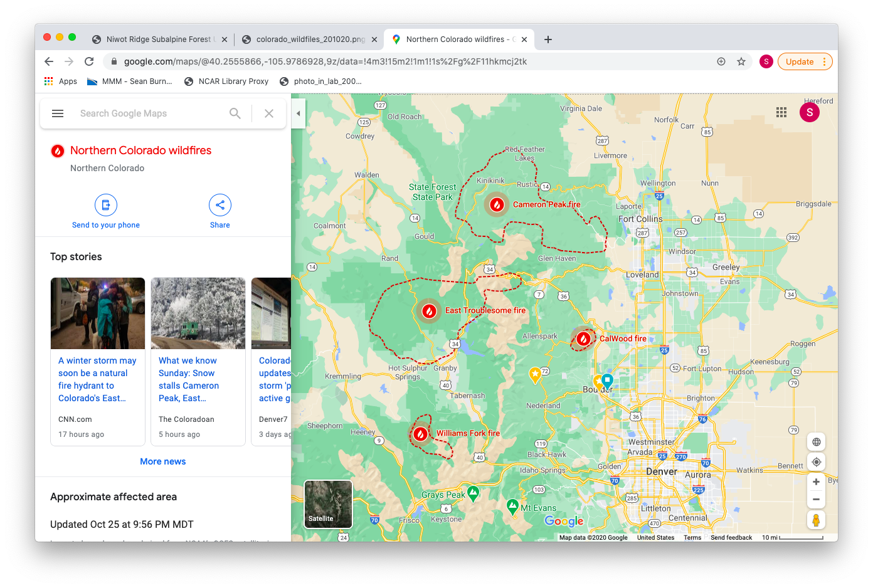873x588 pixels.
Task: Click the Grays Peak green marker
Action: pyautogui.click(x=474, y=493)
